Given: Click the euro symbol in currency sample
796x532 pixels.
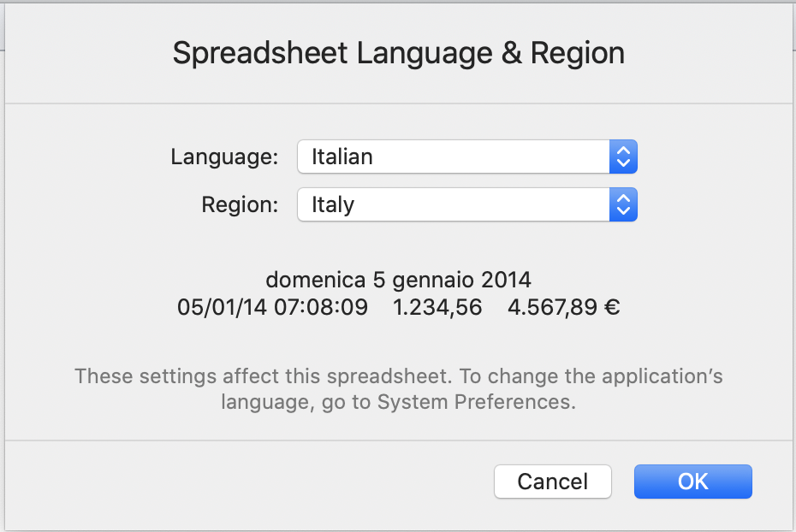Looking at the screenshot, I should 611,307.
